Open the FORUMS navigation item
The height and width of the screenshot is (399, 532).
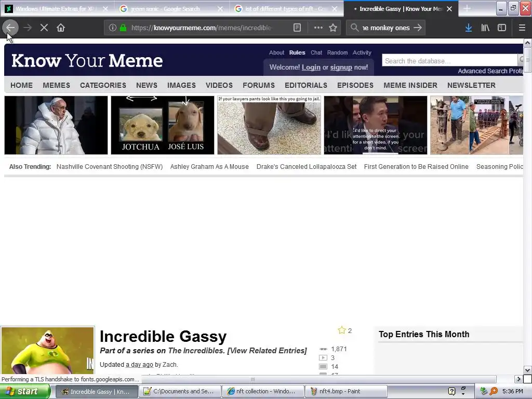(x=259, y=85)
